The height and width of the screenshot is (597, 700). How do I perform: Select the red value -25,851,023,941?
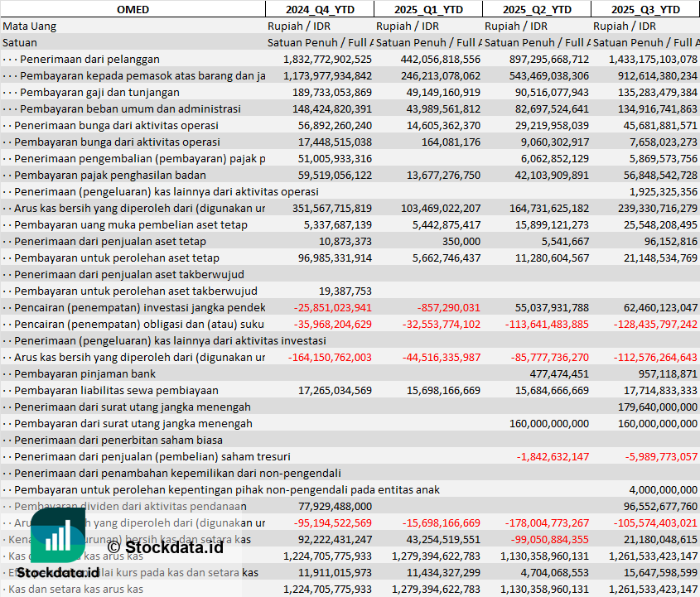332,307
